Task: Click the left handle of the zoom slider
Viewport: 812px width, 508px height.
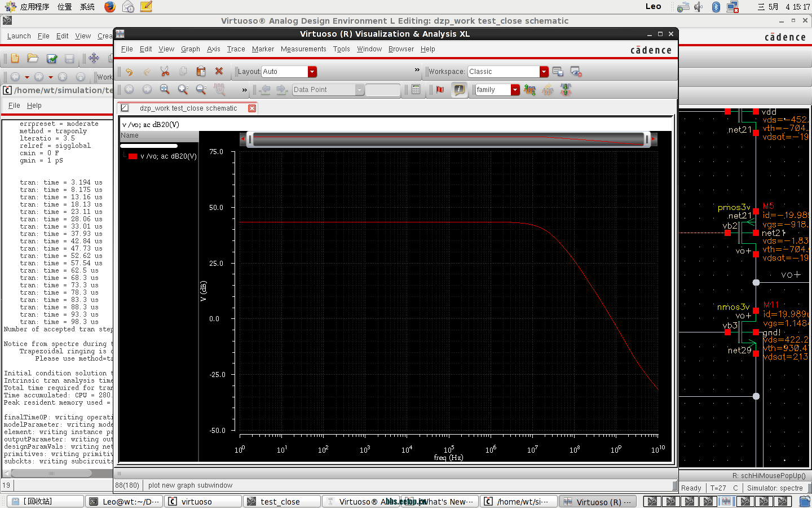Action: click(250, 139)
